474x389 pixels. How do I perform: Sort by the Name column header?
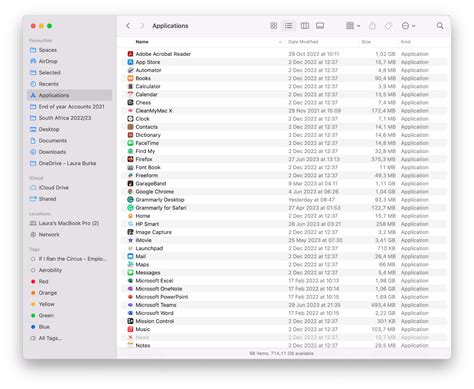[142, 42]
